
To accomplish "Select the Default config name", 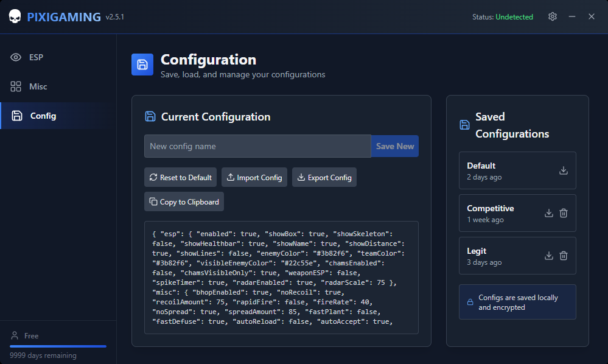I will pos(481,166).
